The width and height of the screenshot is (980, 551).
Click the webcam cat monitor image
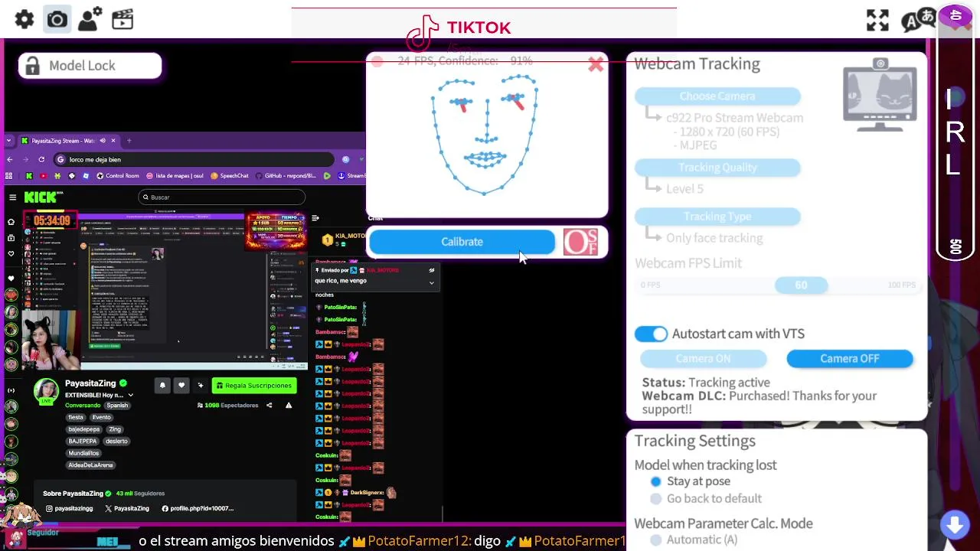[880, 95]
